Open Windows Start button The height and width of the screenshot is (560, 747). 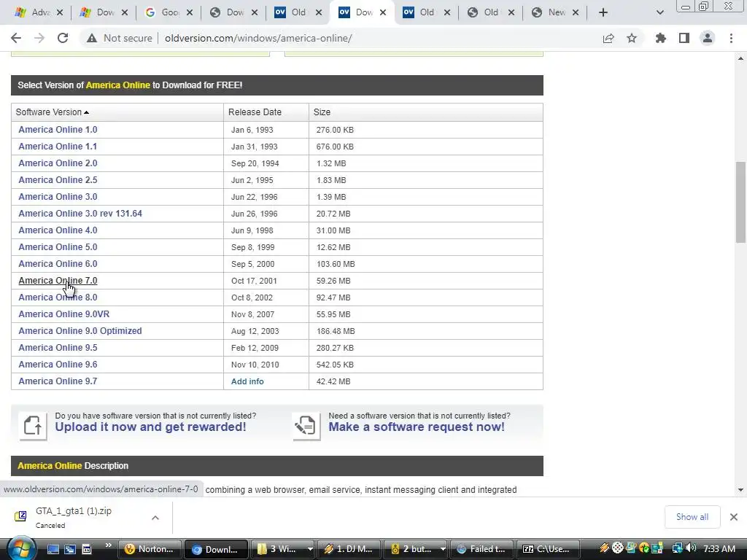click(21, 548)
